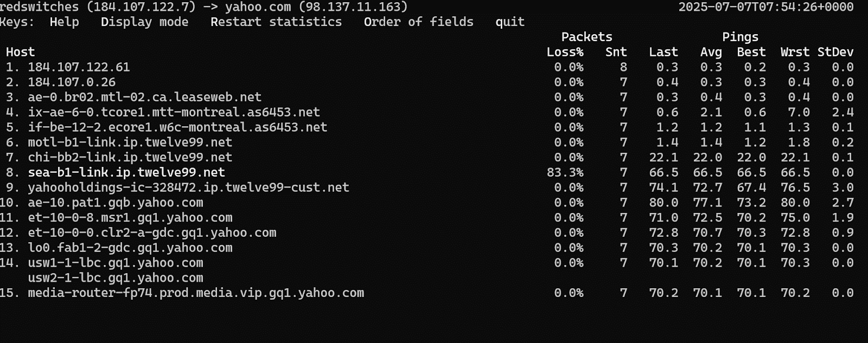Click the 83.3% packet loss value
The width and height of the screenshot is (868, 343).
(x=565, y=172)
